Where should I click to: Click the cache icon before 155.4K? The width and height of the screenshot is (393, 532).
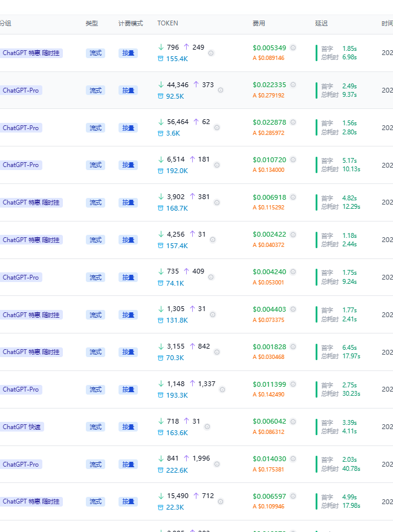[x=161, y=59]
